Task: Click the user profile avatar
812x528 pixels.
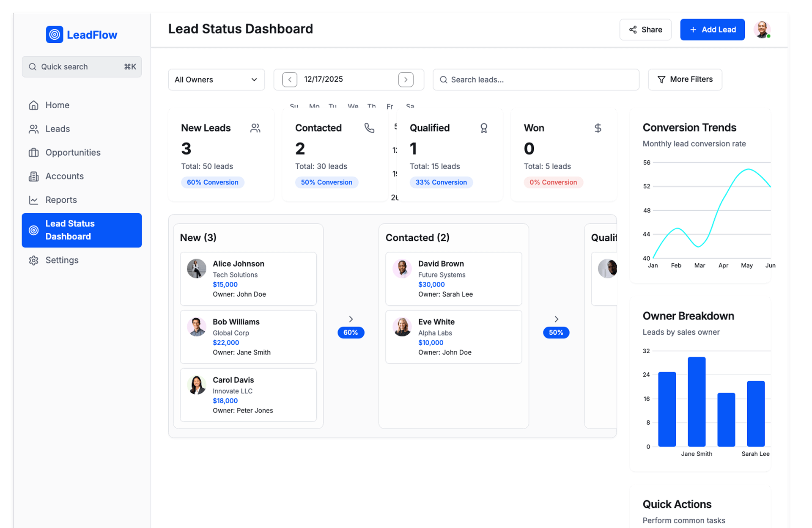Action: coord(762,30)
